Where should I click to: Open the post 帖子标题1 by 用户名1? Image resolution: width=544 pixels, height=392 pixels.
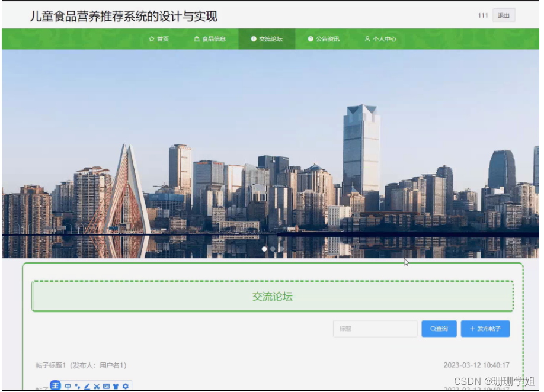[81, 365]
